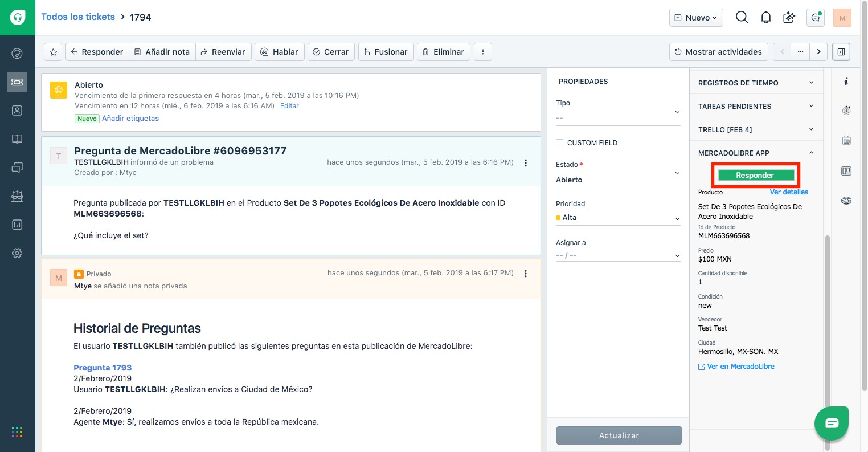The width and height of the screenshot is (868, 452).
Task: Open the forums chat icon in sidebar
Action: (17, 168)
